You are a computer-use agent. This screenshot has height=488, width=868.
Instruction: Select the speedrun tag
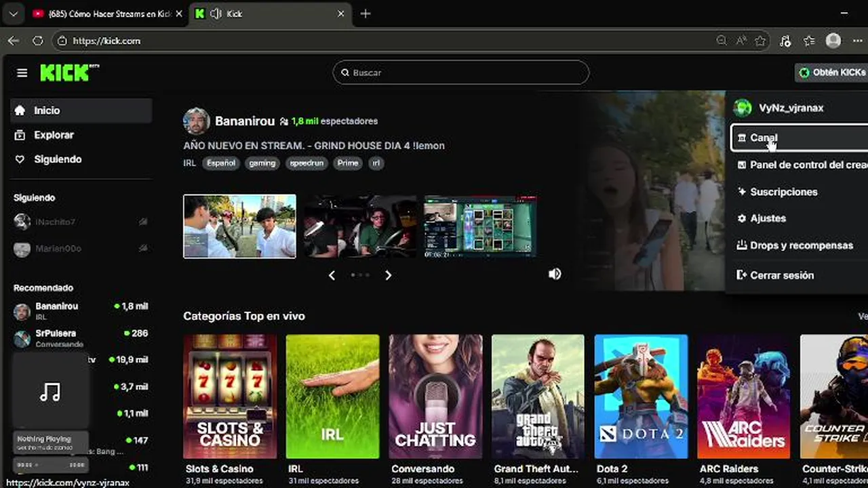307,163
